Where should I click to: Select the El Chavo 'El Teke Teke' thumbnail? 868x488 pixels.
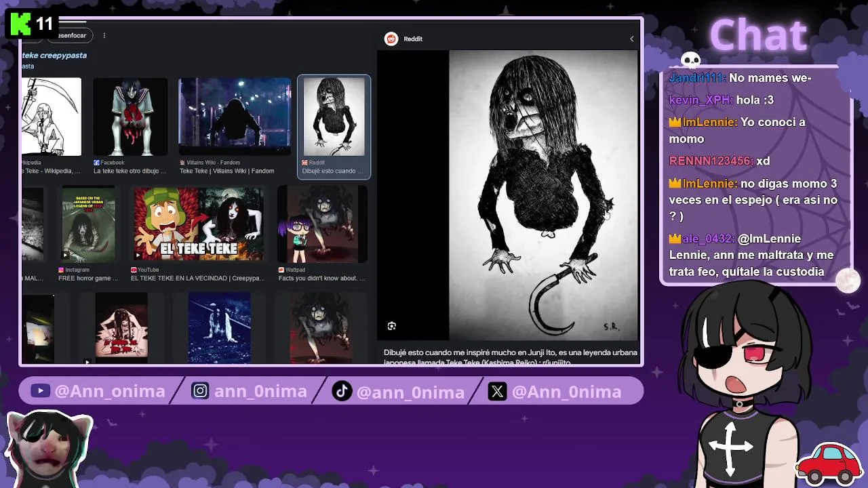198,224
